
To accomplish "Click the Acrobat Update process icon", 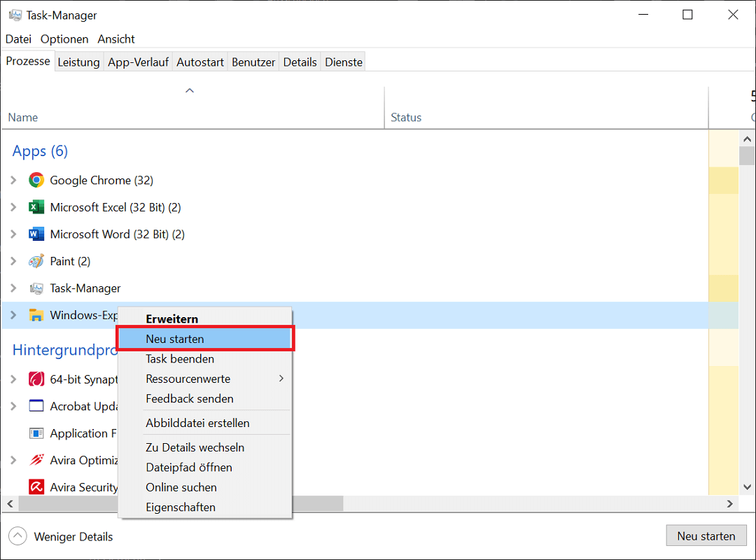I will point(36,406).
